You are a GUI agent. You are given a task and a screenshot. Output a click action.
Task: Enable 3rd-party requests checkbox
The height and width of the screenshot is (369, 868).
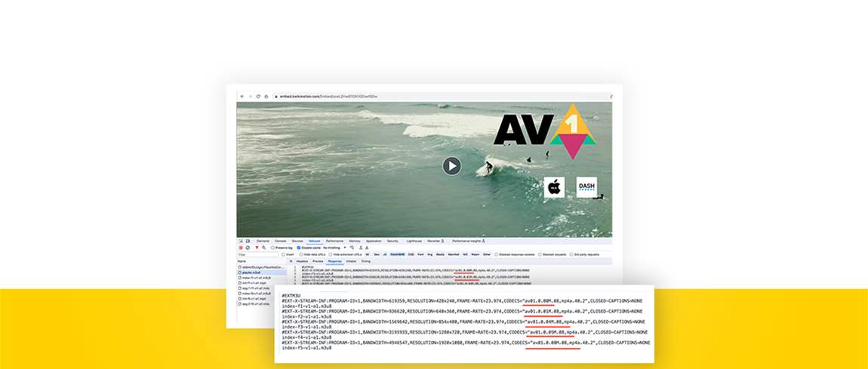[571, 254]
